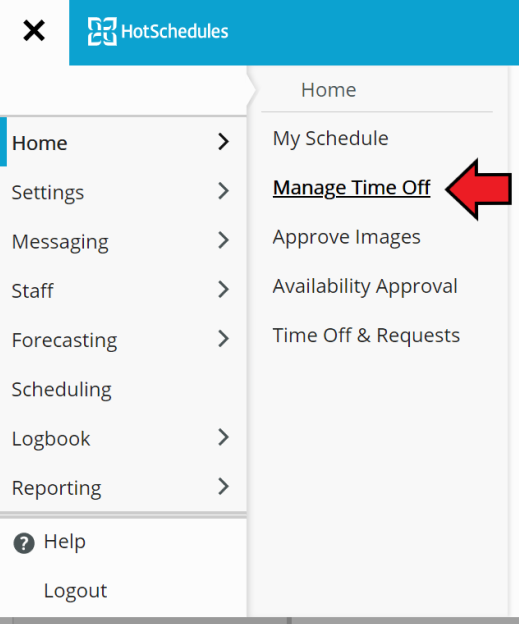Click the HotSchedules logo icon
The height and width of the screenshot is (624, 519).
click(x=102, y=31)
